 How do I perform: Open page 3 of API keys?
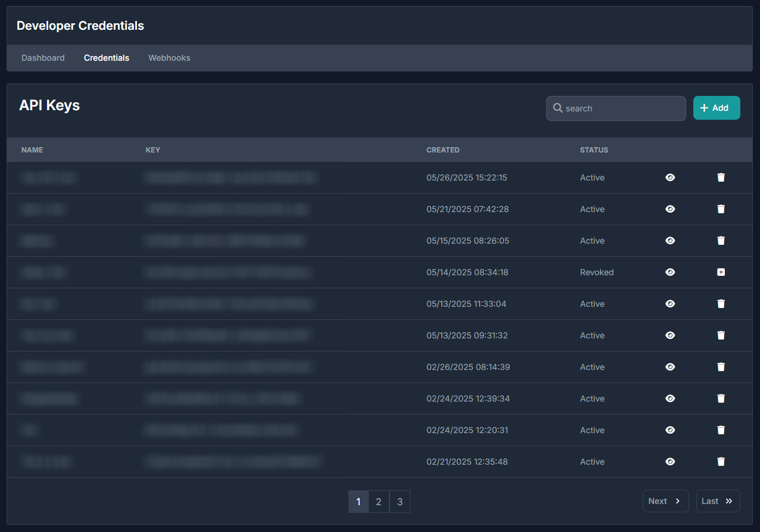(400, 502)
